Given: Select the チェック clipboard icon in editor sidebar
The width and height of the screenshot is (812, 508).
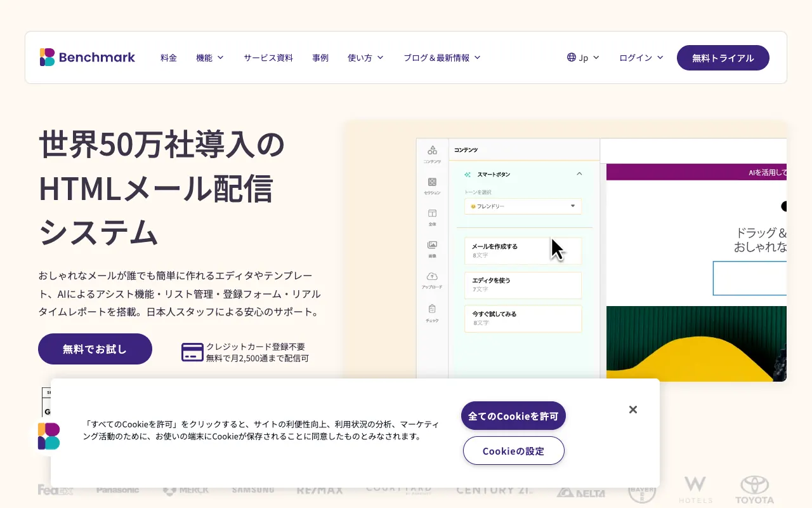Looking at the screenshot, I should (432, 309).
